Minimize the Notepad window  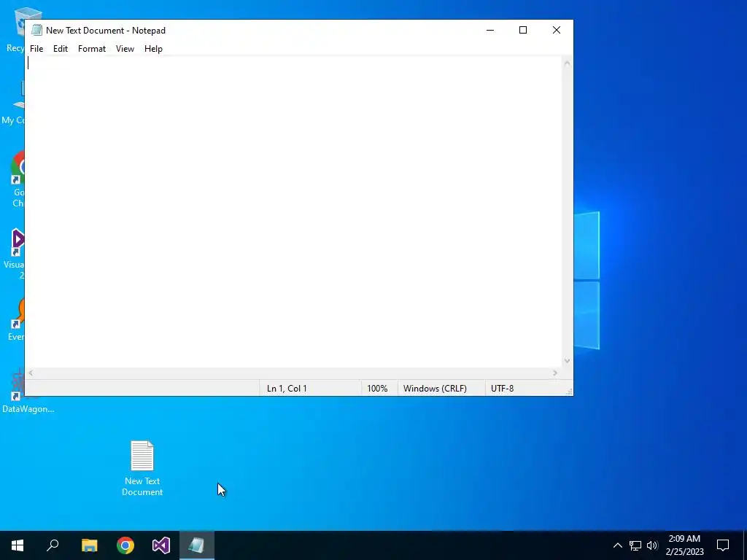[490, 30]
